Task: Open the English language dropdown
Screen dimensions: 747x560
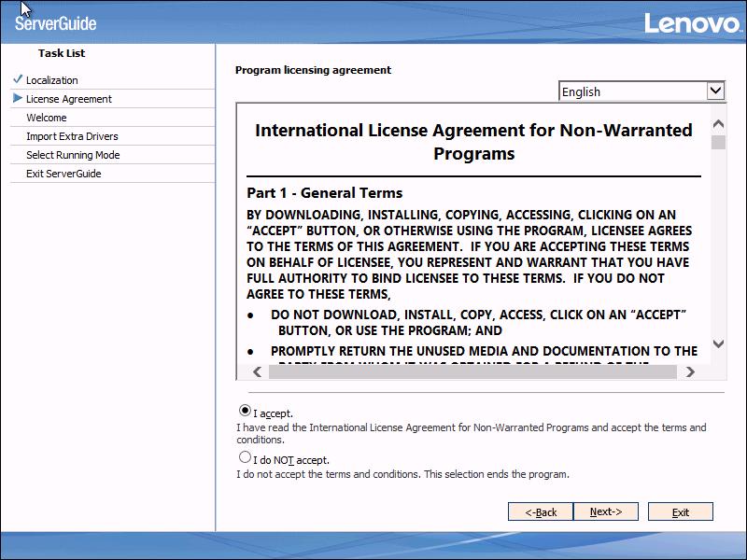Action: coord(640,91)
